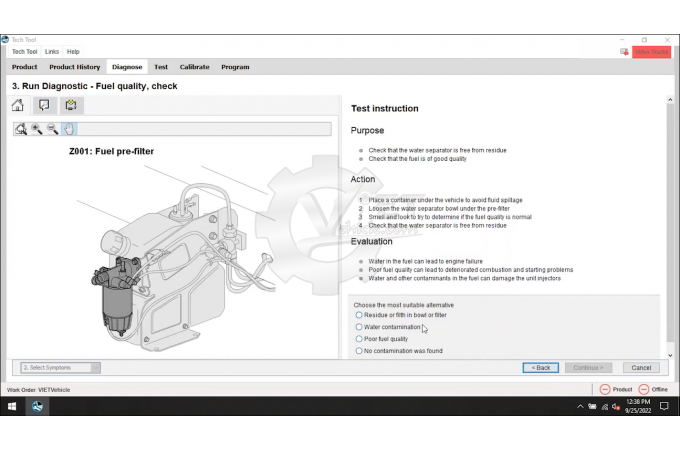Click the home icon tab

[x=18, y=105]
